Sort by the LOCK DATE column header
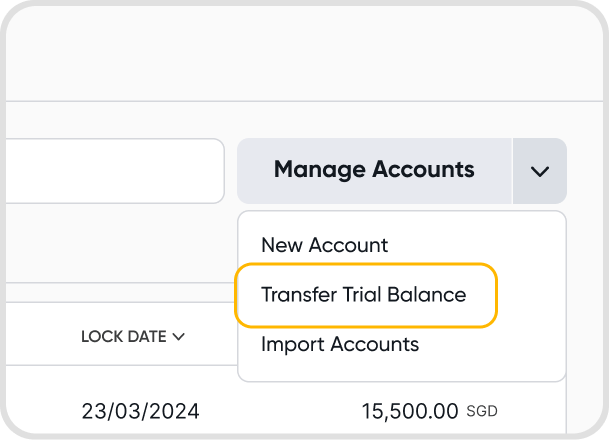 (123, 337)
